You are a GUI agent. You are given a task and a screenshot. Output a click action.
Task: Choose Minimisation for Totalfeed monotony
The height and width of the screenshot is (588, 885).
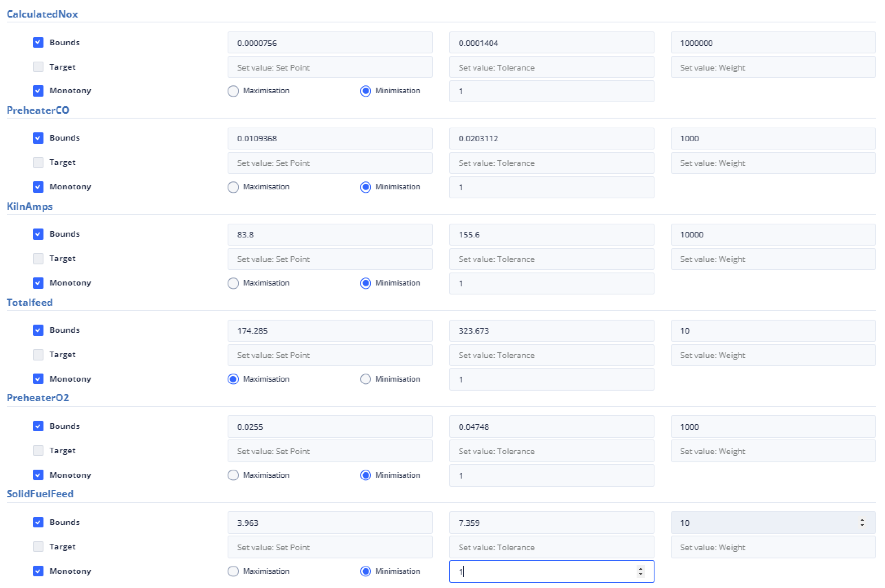(x=365, y=379)
